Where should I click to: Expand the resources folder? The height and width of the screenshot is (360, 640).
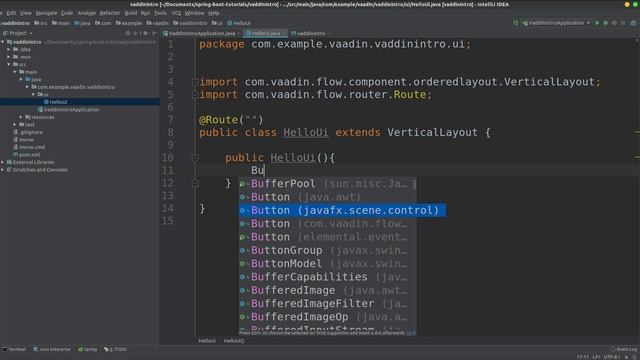coord(21,117)
